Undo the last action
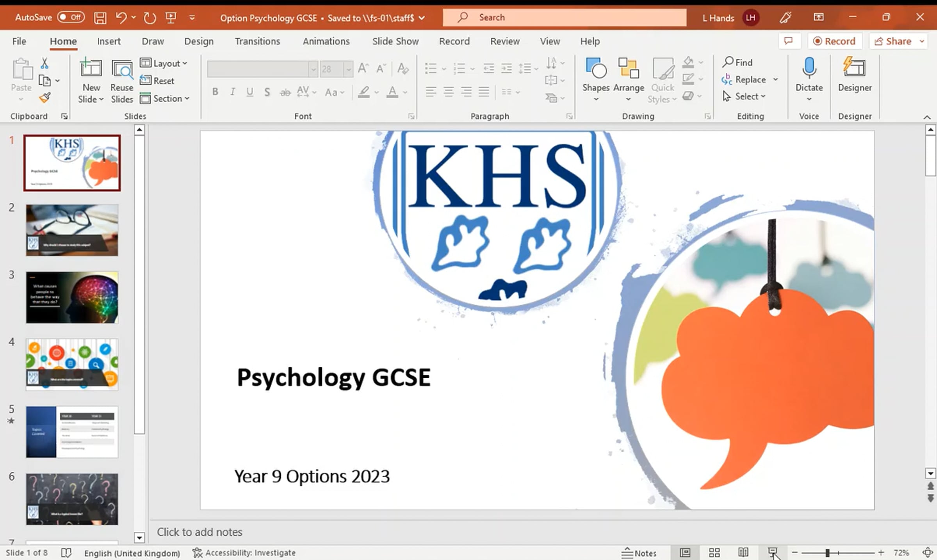The height and width of the screenshot is (560, 937). [121, 18]
